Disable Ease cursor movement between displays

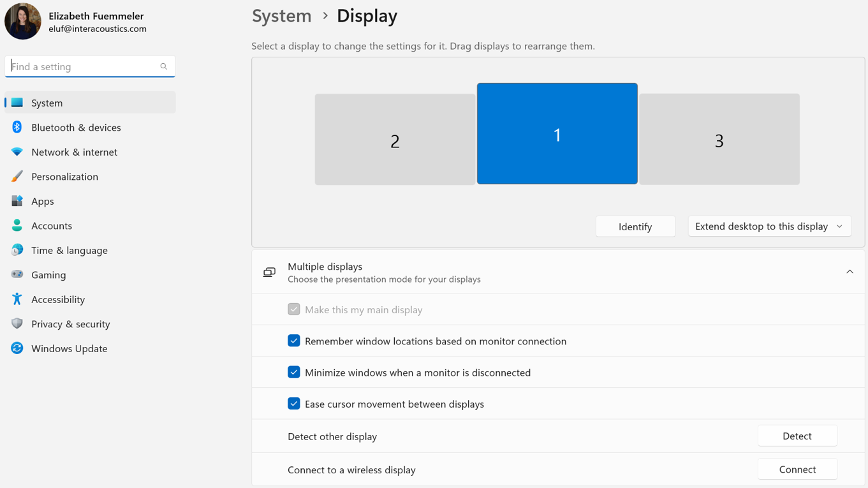294,404
